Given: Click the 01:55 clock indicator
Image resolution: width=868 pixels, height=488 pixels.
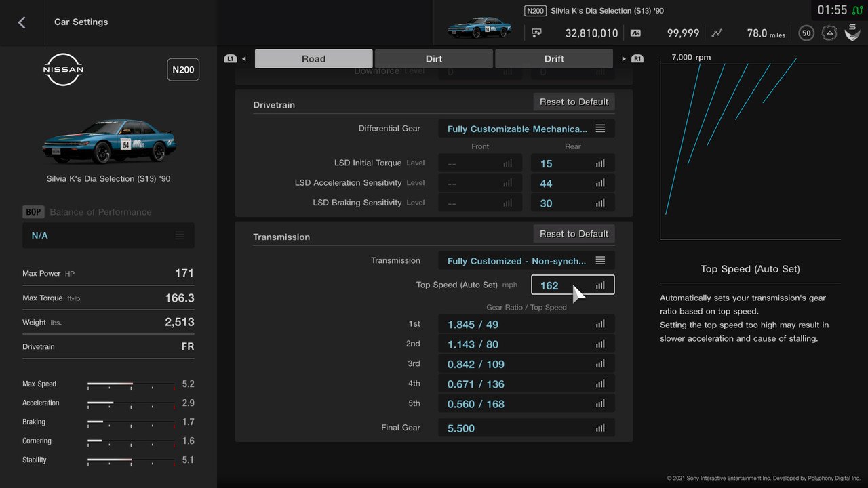Looking at the screenshot, I should pyautogui.click(x=832, y=10).
